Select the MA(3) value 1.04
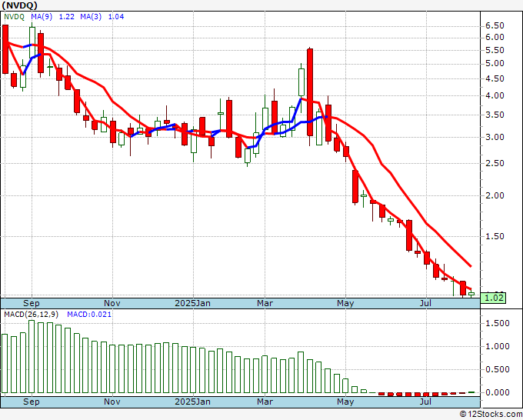The width and height of the screenshot is (523, 420). [116, 17]
